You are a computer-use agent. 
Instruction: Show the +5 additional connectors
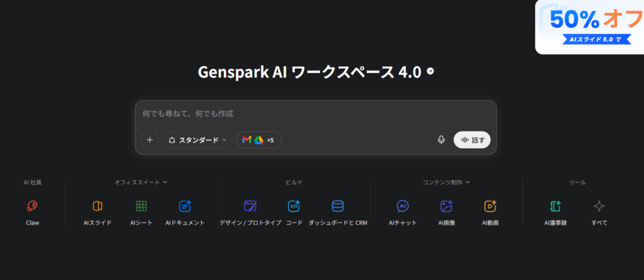pyautogui.click(x=270, y=140)
